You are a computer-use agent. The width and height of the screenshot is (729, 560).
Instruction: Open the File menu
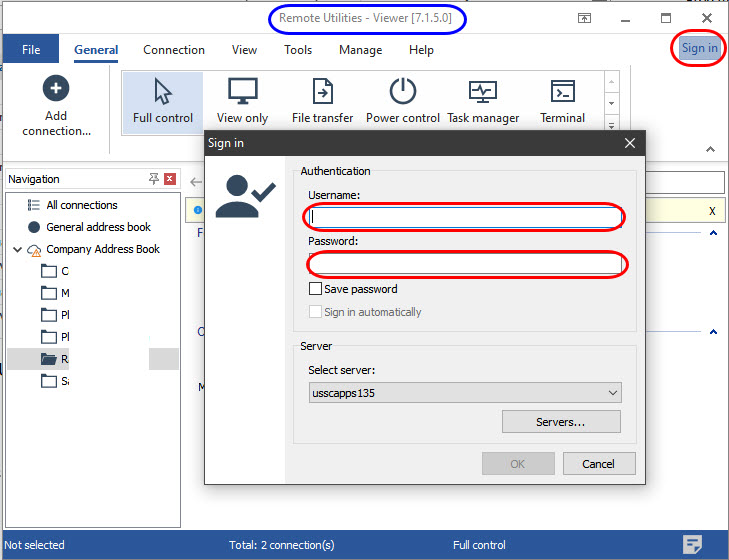[31, 50]
